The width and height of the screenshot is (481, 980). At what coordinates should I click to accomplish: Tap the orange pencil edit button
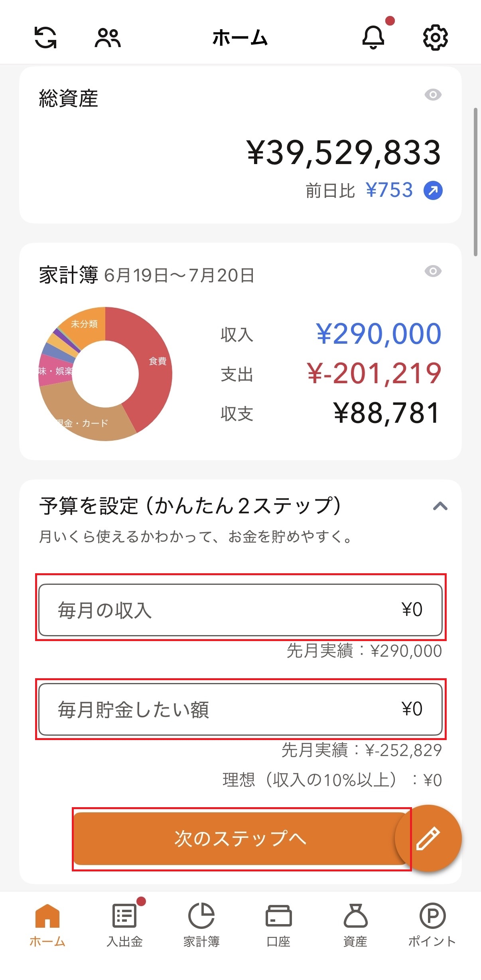click(428, 838)
